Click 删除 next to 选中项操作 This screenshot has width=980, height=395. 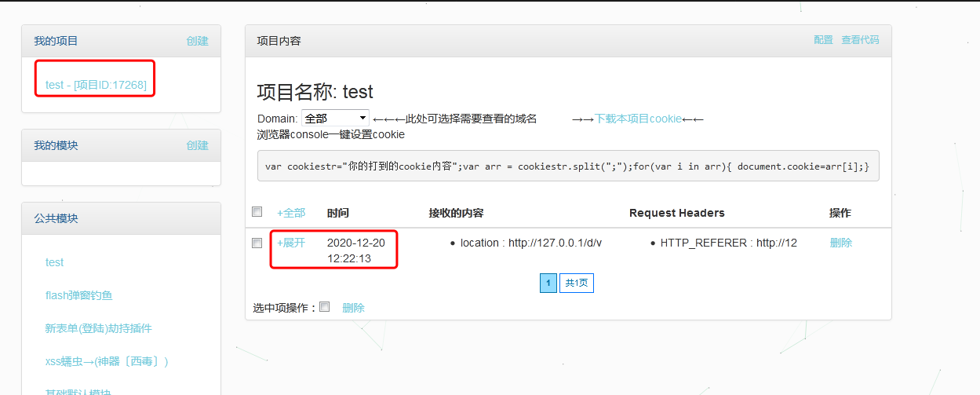pyautogui.click(x=353, y=308)
